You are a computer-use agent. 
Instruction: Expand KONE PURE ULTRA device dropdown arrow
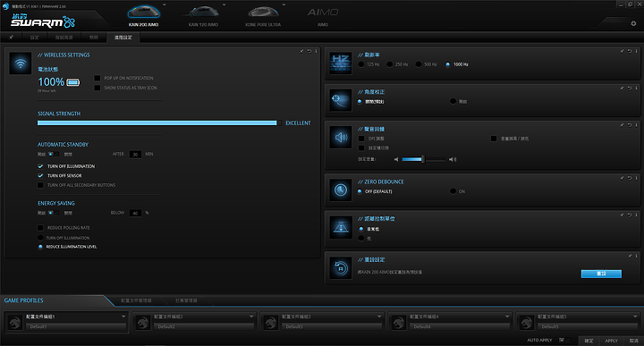click(284, 5)
